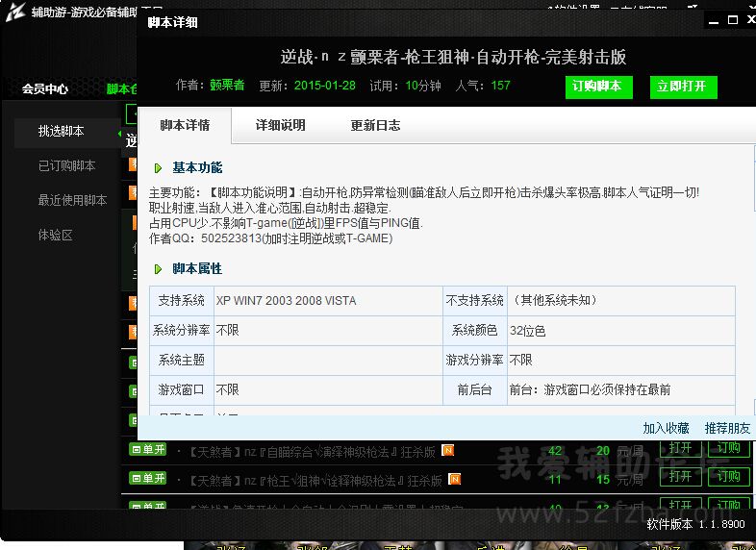
Task: Collapse the 基本功能 section arrow
Action: coord(158,168)
